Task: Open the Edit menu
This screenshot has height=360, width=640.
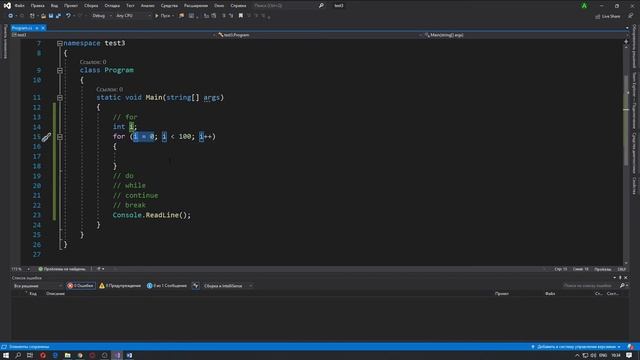Action: coord(38,6)
